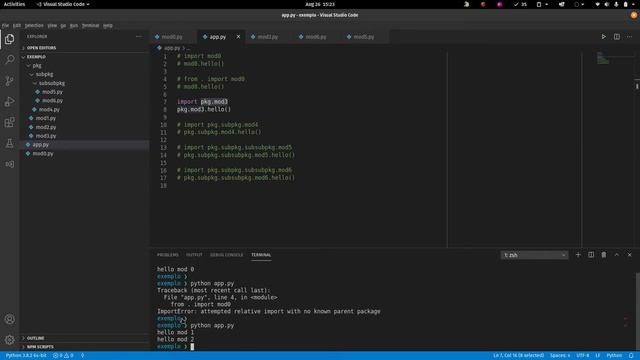The width and height of the screenshot is (640, 360).
Task: Open Activities overview
Action: (14, 4)
